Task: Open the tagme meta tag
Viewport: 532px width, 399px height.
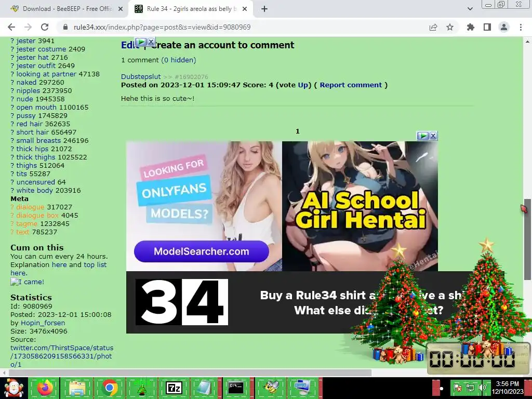Action: pyautogui.click(x=27, y=223)
